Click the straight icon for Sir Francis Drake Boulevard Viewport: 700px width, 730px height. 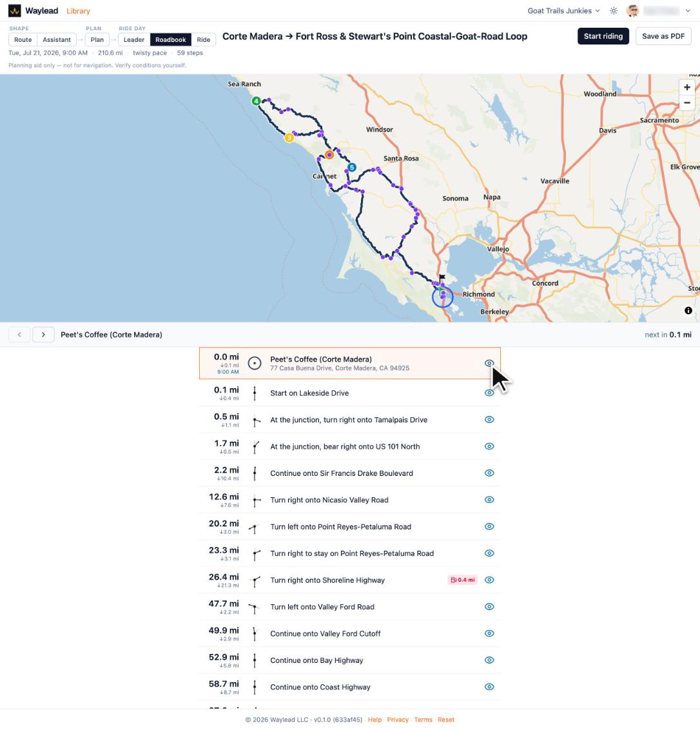pos(255,473)
